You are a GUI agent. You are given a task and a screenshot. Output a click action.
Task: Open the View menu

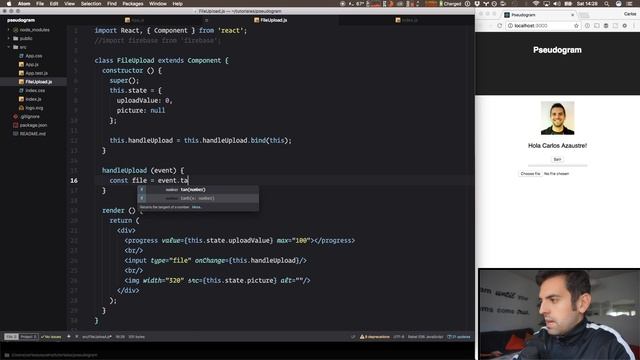tap(69, 4)
